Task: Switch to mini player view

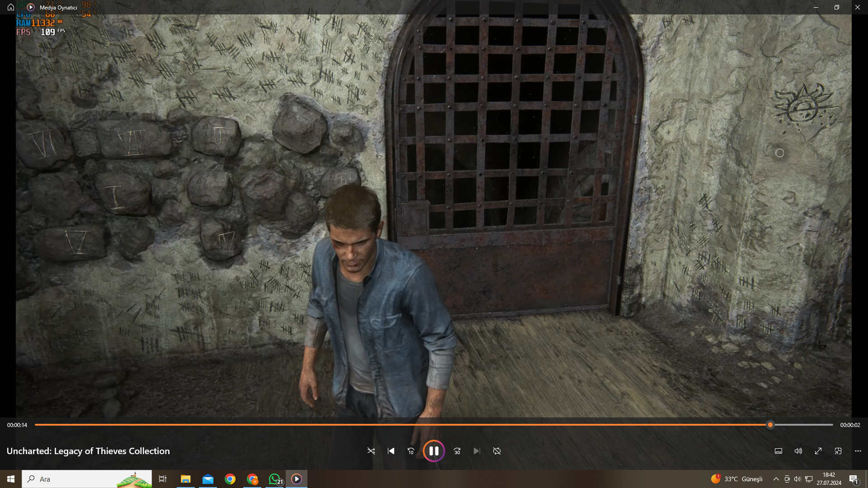Action: (x=838, y=451)
